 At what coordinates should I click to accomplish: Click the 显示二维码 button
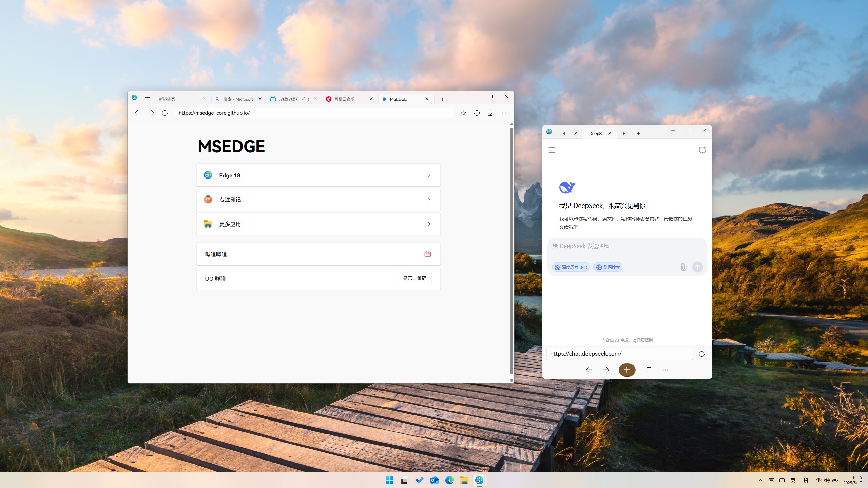(414, 278)
